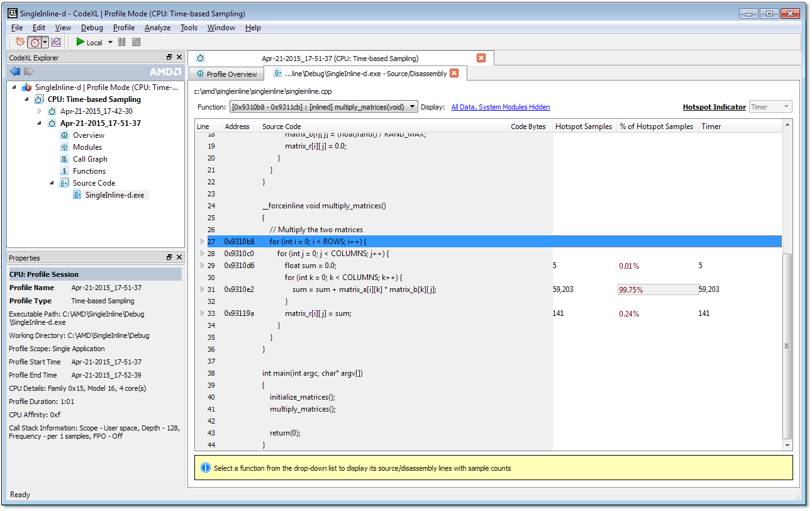The height and width of the screenshot is (511, 812).
Task: Expand disassembly for line 28
Action: click(202, 254)
